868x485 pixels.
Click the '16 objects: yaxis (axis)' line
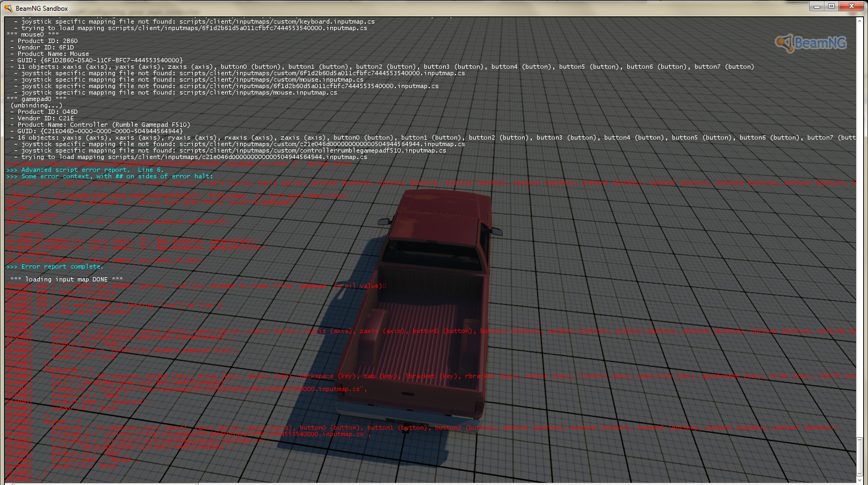coord(433,137)
